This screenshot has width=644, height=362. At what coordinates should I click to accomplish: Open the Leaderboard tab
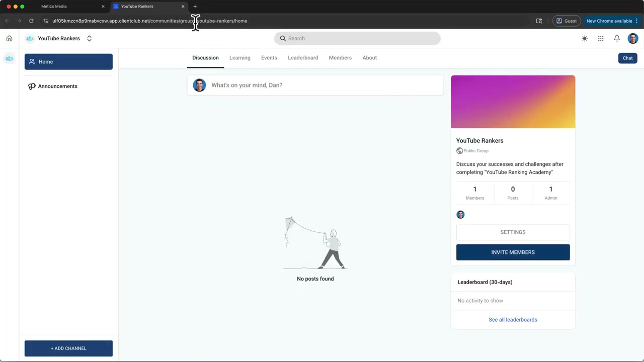click(303, 58)
